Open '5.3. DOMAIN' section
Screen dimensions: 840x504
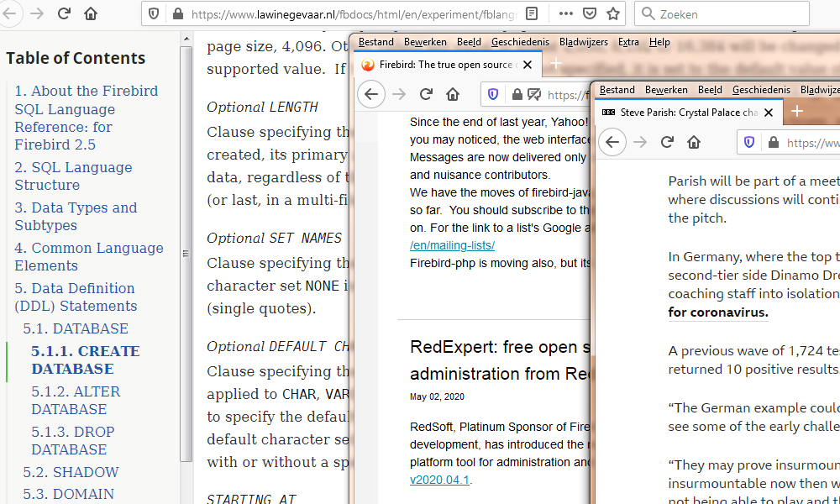(x=69, y=494)
